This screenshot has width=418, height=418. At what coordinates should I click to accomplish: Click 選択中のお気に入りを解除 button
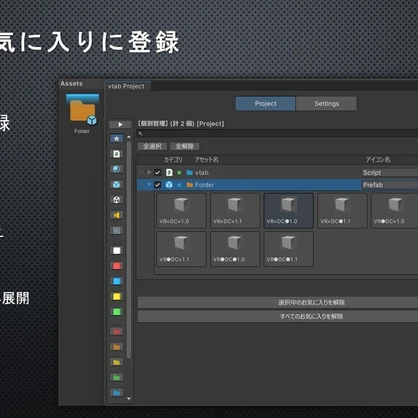click(x=278, y=302)
